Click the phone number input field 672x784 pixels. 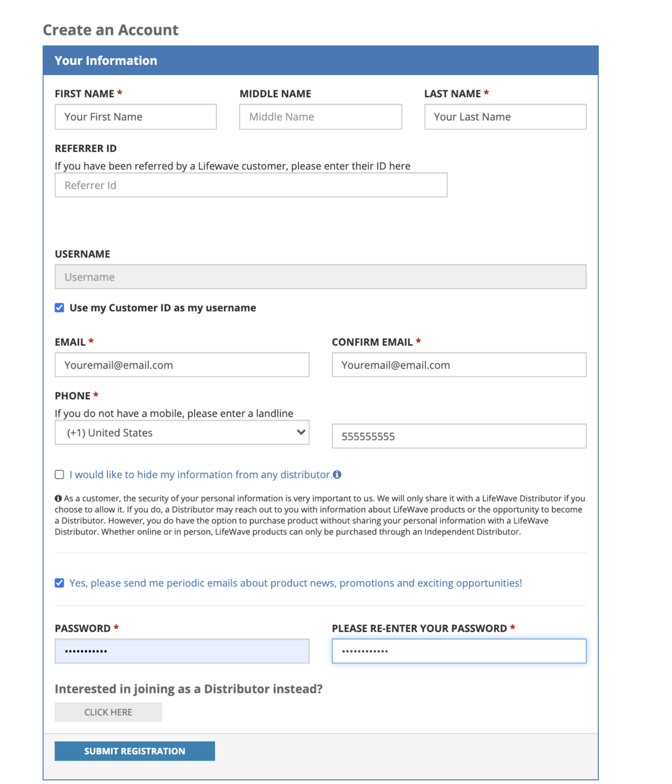pyautogui.click(x=459, y=436)
